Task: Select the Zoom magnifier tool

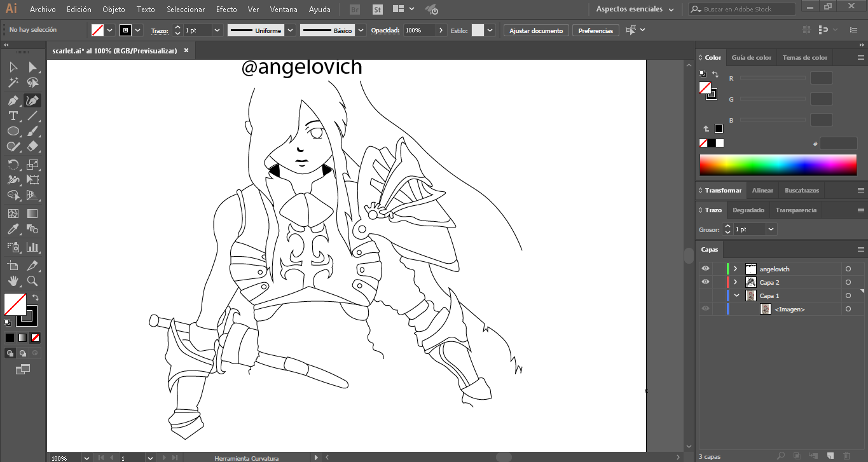Action: tap(32, 281)
